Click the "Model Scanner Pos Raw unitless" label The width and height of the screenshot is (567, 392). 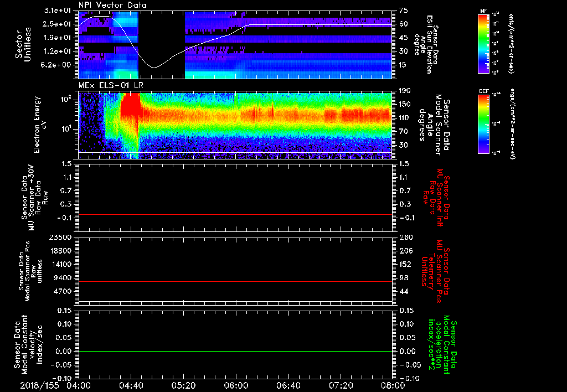[x=30, y=271]
